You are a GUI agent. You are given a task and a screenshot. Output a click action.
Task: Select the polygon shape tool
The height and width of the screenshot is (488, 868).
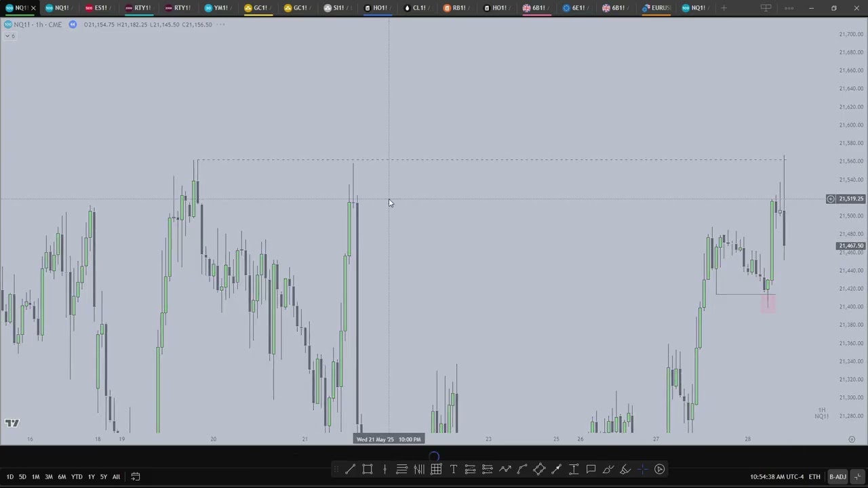pos(539,469)
